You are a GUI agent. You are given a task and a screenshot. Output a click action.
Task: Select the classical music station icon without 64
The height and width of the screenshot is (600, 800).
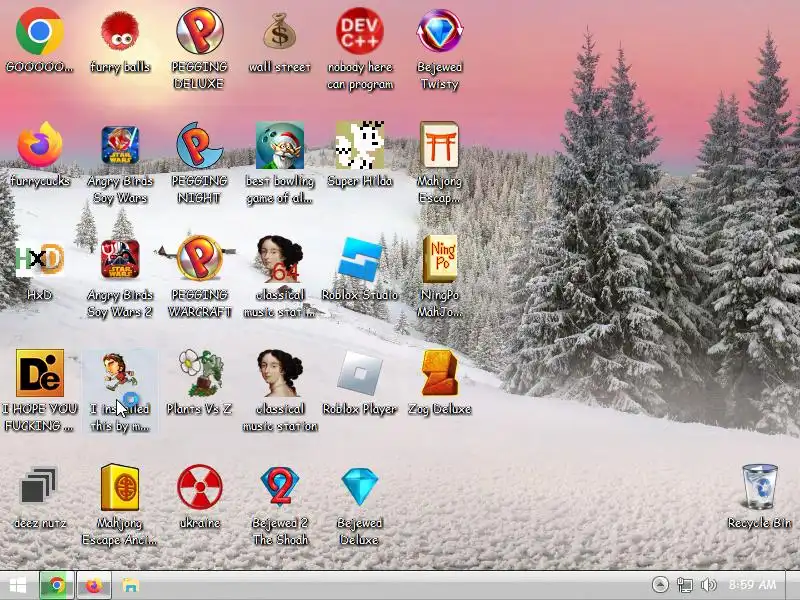click(280, 373)
